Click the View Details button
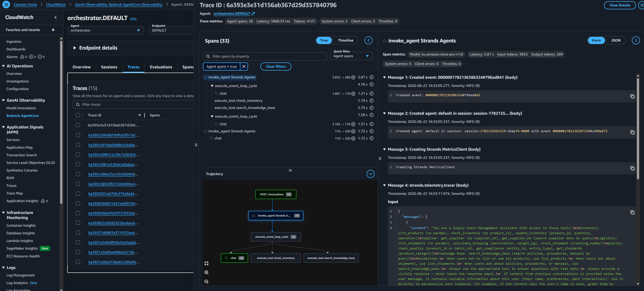Image resolution: width=644 pixels, height=291 pixels. point(619,5)
